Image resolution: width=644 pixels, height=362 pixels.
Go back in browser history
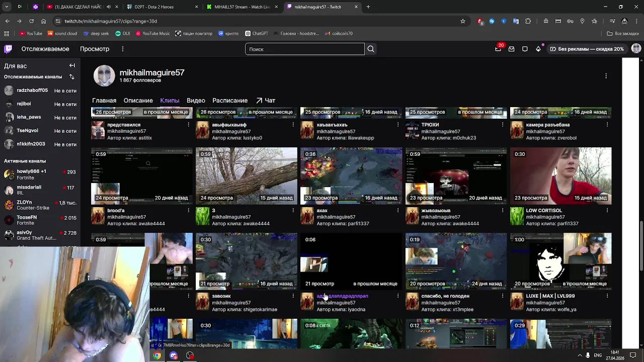click(x=7, y=21)
